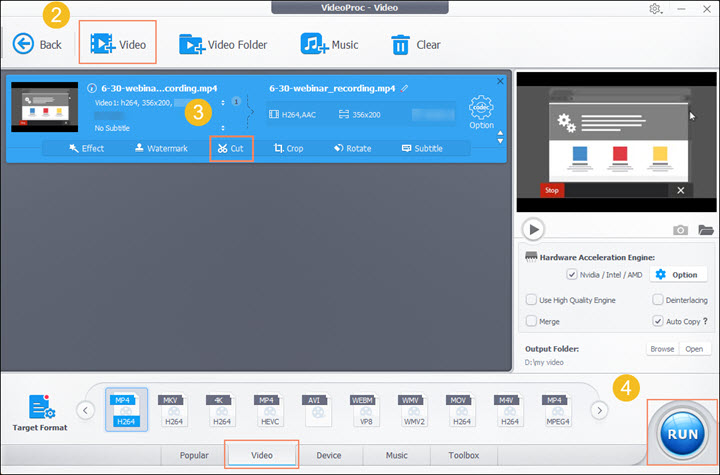Show previous formats with left arrow
The width and height of the screenshot is (720, 475).
tap(85, 410)
